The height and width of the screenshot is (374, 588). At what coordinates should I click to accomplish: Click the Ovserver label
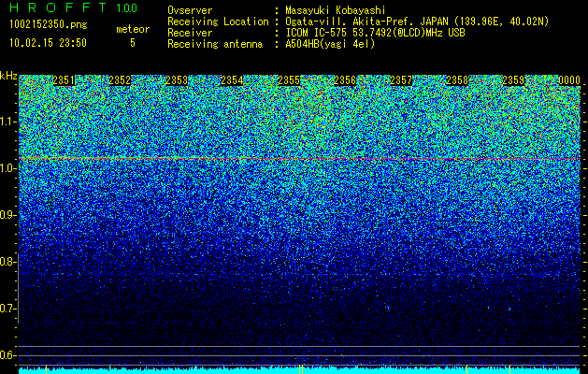[190, 10]
